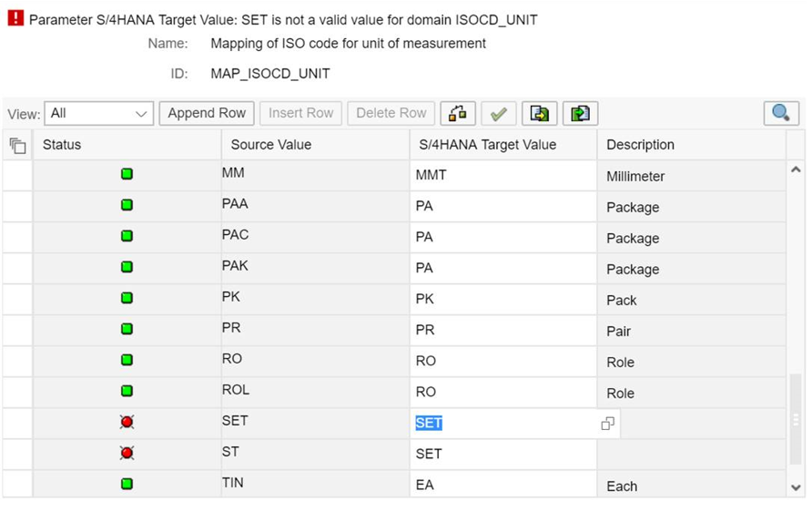Click the green status icon in PAA row
Viewport: 812px width, 512px height.
127,205
